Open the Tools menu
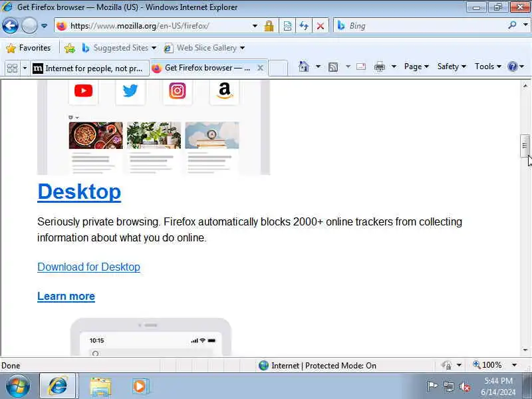The height and width of the screenshot is (399, 532). 487,66
